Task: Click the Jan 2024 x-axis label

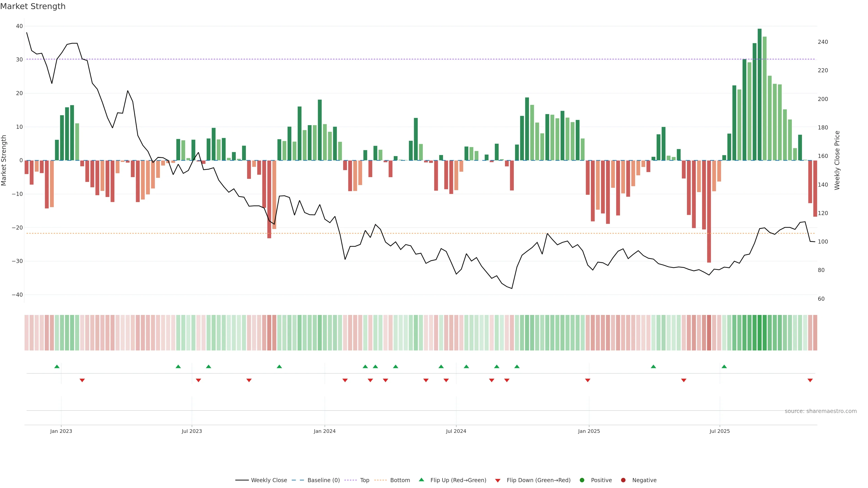Action: tap(325, 431)
